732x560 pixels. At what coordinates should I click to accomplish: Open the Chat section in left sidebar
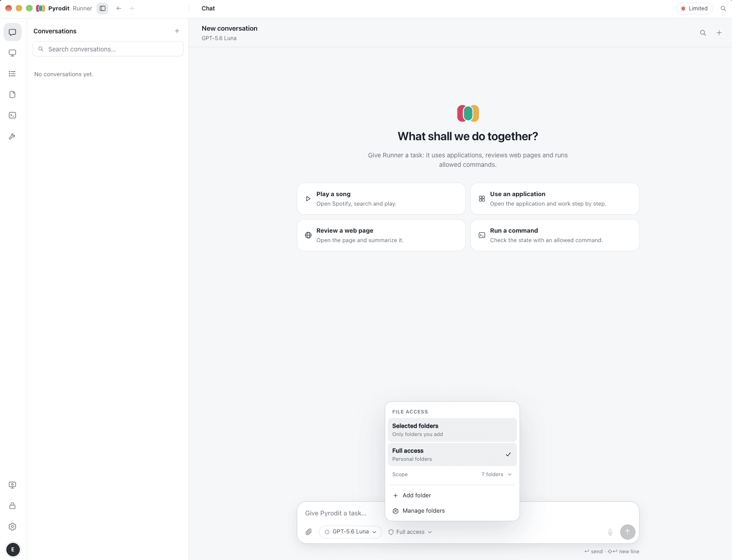[x=13, y=32]
